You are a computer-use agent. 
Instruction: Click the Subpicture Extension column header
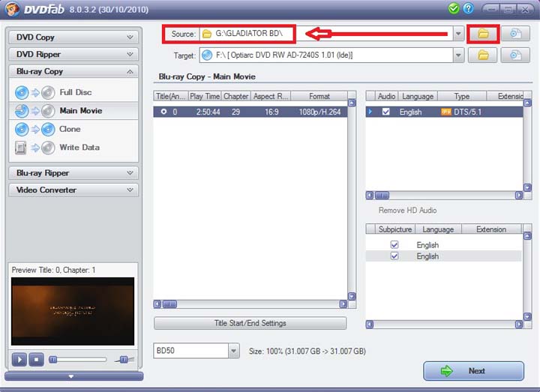(491, 229)
